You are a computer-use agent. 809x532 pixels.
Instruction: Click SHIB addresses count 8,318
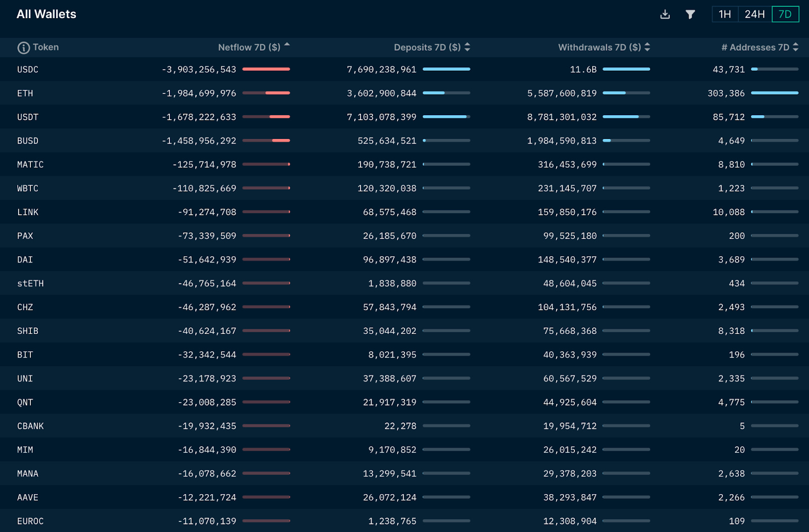[732, 330]
